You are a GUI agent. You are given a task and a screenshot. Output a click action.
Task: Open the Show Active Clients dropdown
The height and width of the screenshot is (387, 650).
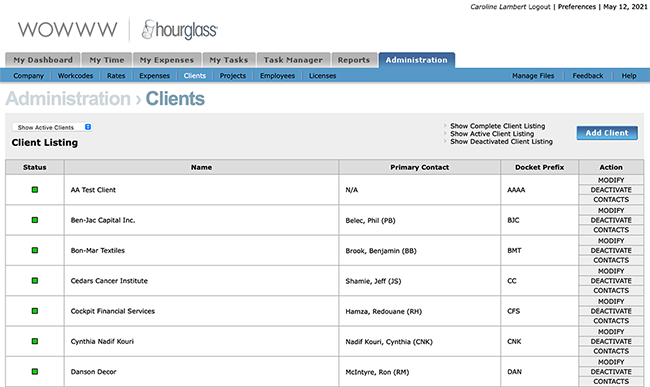point(52,127)
